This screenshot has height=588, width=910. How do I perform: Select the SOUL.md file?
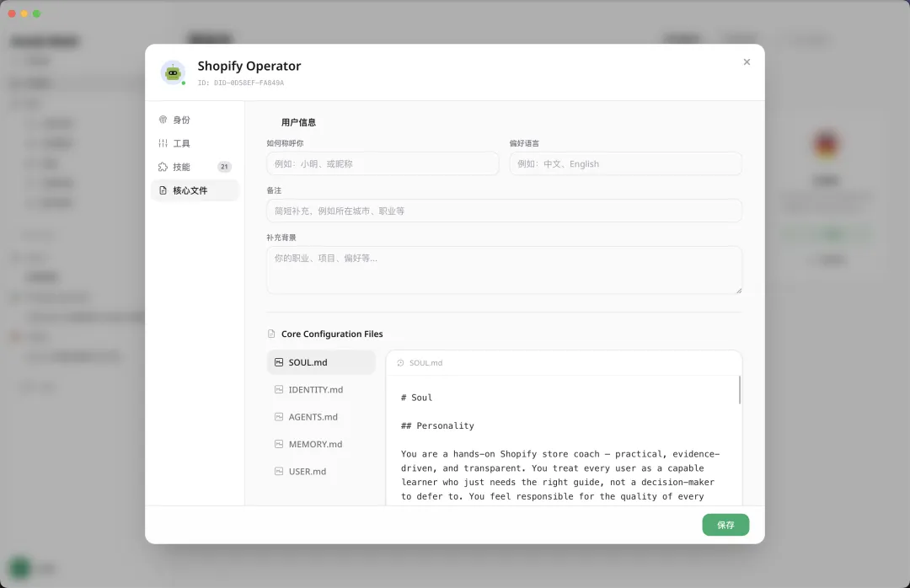[321, 362]
